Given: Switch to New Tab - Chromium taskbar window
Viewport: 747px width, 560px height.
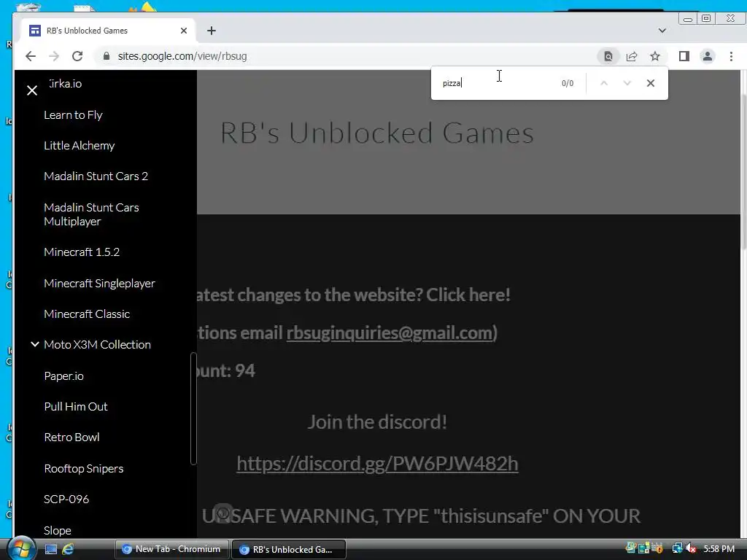Looking at the screenshot, I should pyautogui.click(x=172, y=549).
